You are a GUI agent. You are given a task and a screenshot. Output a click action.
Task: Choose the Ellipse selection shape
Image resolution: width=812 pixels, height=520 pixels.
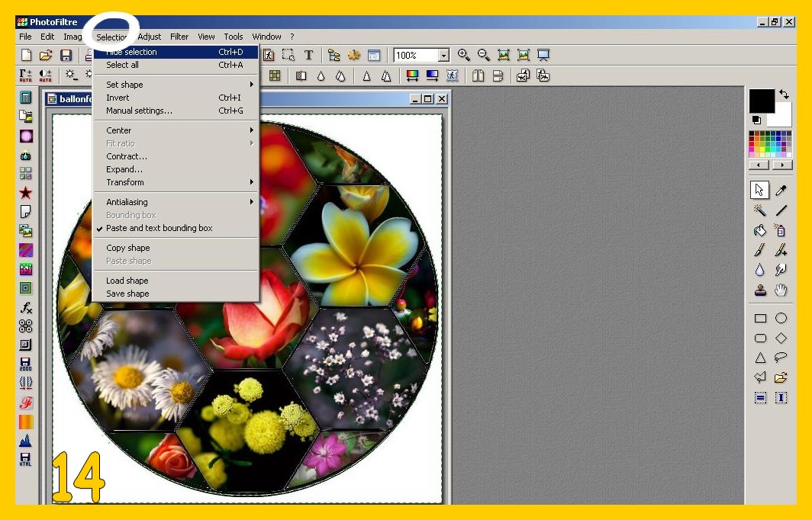point(781,318)
